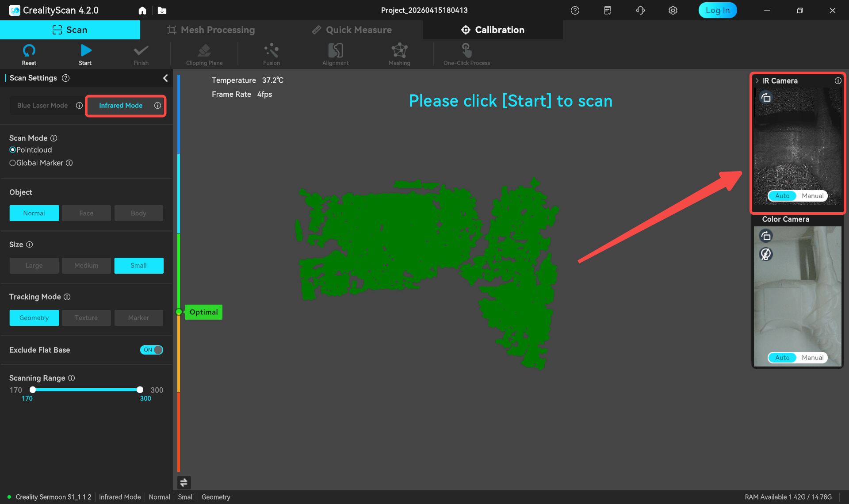Image resolution: width=849 pixels, height=504 pixels.
Task: Select the Global Marker radio button
Action: (12, 163)
